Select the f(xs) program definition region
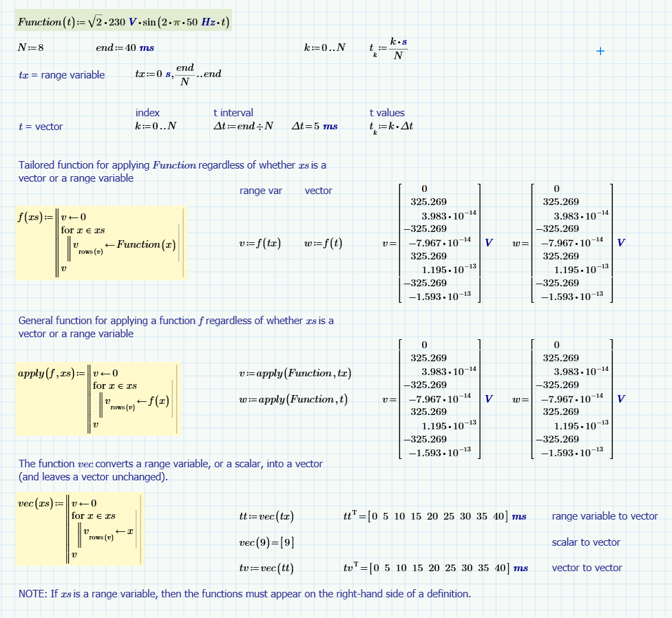Image resolution: width=672 pixels, height=618 pixels. pos(100,241)
